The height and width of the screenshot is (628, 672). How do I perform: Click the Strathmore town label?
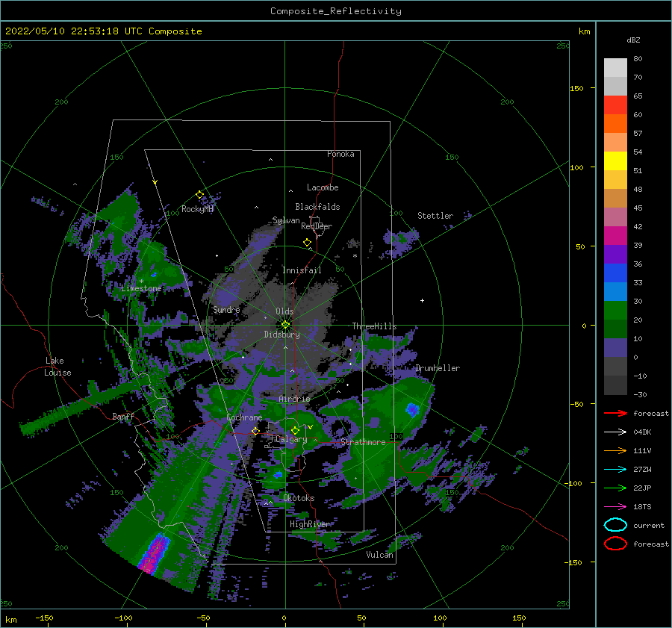(x=363, y=442)
